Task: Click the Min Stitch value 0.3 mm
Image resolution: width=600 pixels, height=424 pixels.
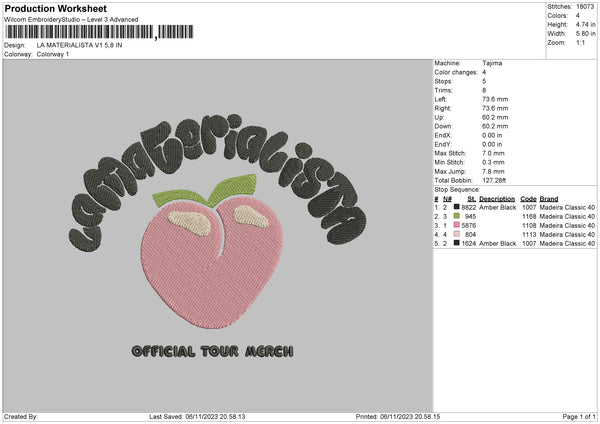Action: [493, 162]
